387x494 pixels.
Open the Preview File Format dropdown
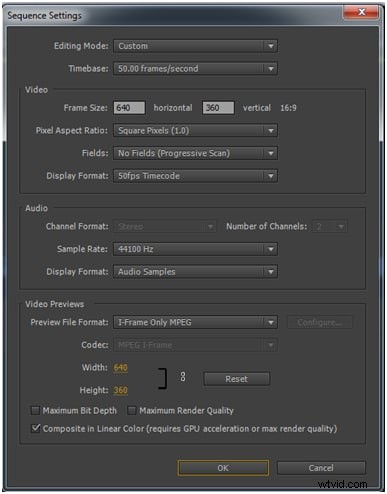[195, 322]
